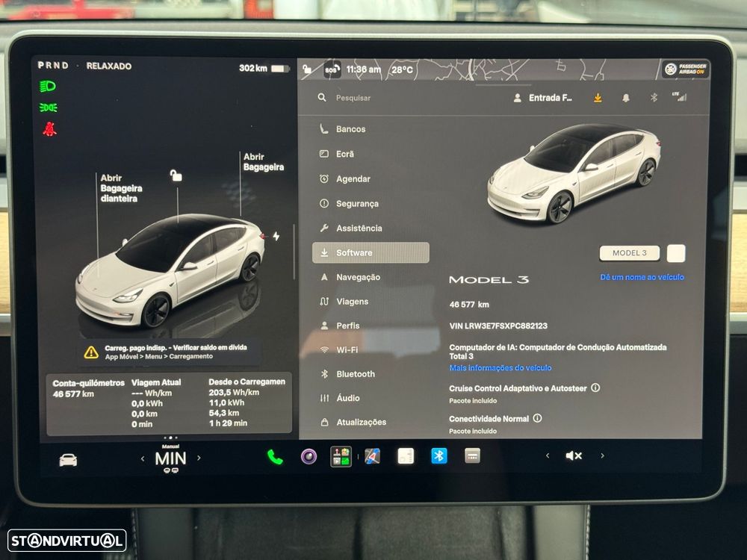This screenshot has width=747, height=560.
Task: Open the green Phone app
Action: click(275, 457)
